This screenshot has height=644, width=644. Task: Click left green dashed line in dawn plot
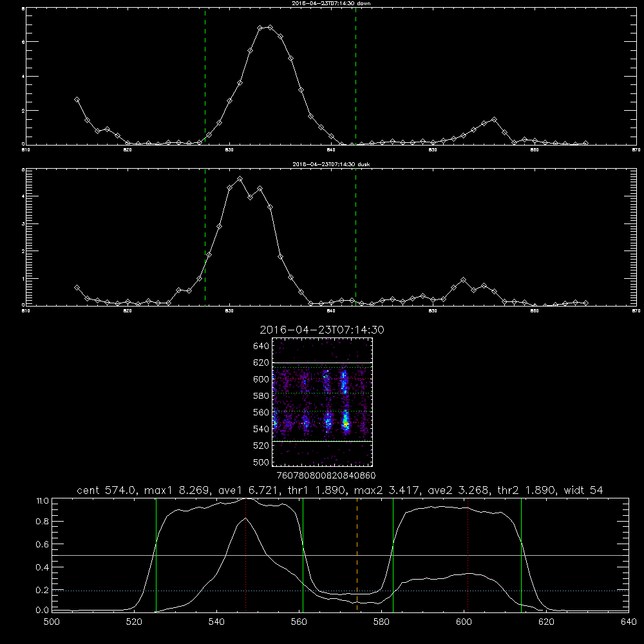point(205,77)
